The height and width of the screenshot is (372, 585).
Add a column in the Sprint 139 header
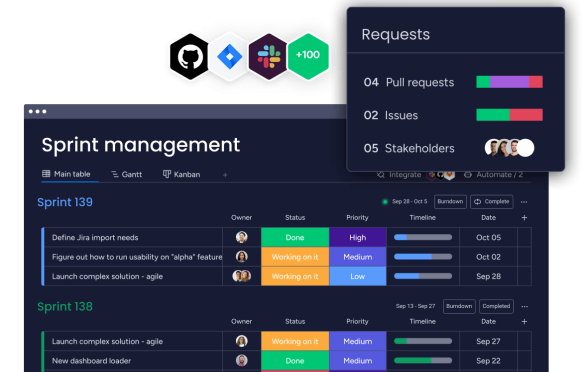tap(524, 218)
